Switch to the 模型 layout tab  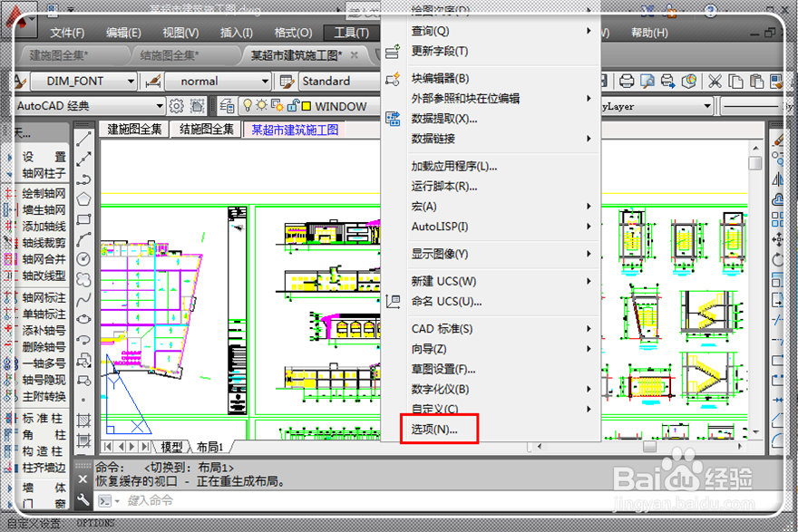(x=171, y=447)
